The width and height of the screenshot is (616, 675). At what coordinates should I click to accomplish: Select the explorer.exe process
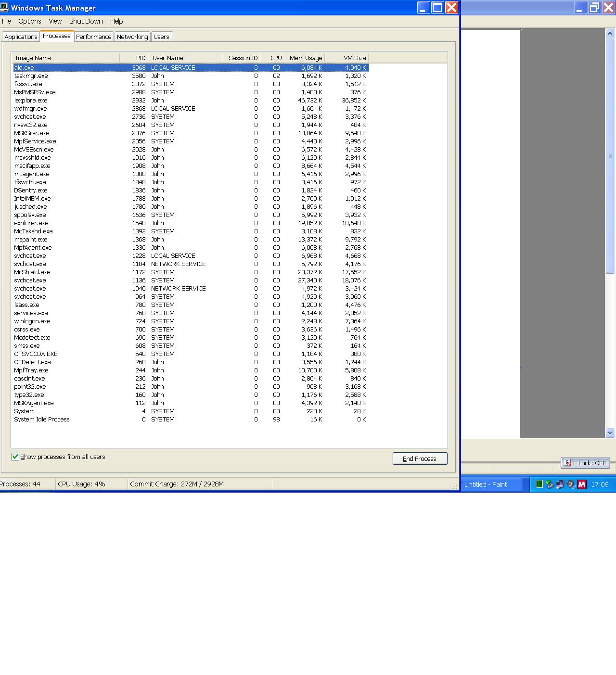191,223
